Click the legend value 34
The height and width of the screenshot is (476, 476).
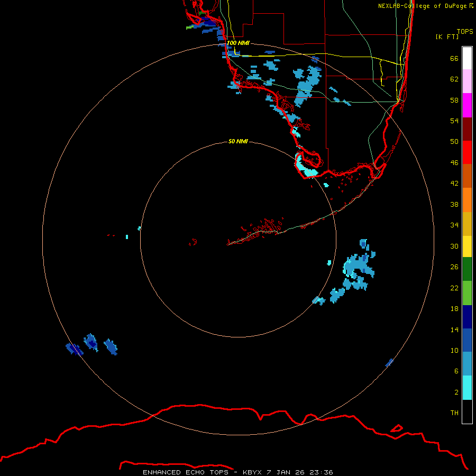tap(454, 225)
